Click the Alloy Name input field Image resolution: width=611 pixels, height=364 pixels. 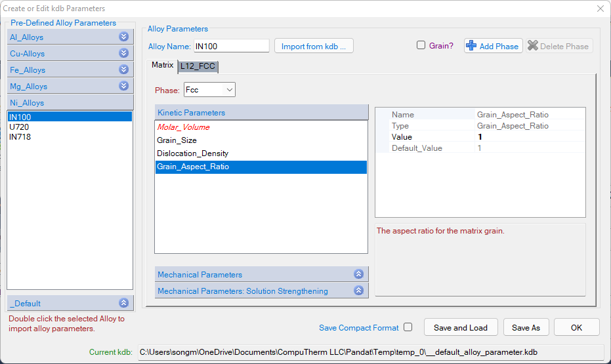tap(231, 47)
